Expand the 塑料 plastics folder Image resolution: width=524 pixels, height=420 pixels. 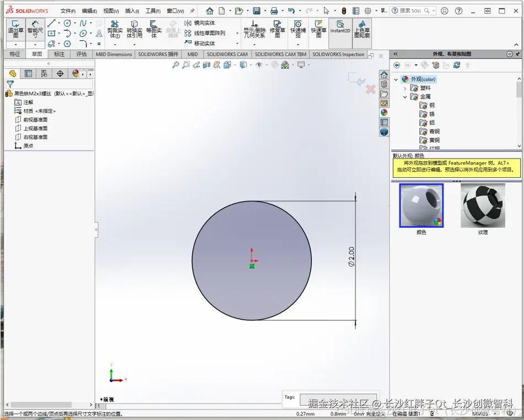pyautogui.click(x=405, y=88)
